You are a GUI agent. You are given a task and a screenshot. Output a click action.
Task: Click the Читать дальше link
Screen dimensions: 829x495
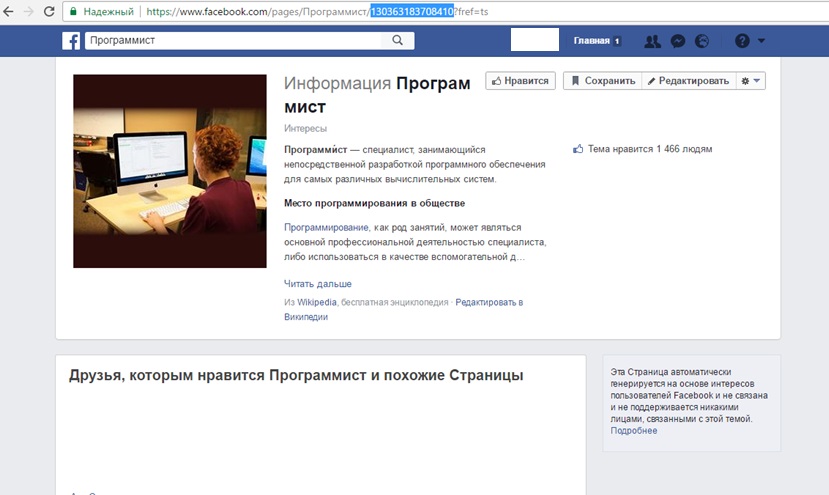coord(318,284)
